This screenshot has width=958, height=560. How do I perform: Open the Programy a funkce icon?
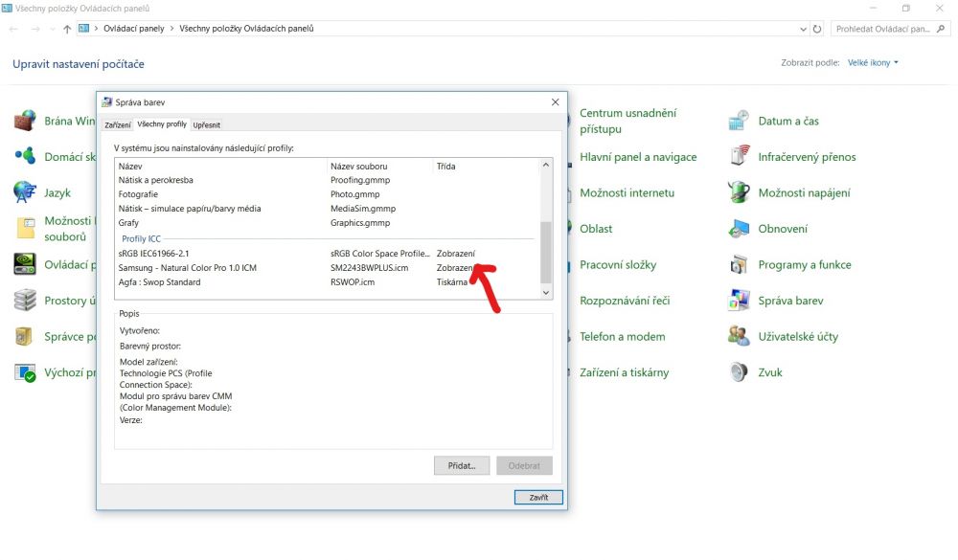tap(739, 265)
